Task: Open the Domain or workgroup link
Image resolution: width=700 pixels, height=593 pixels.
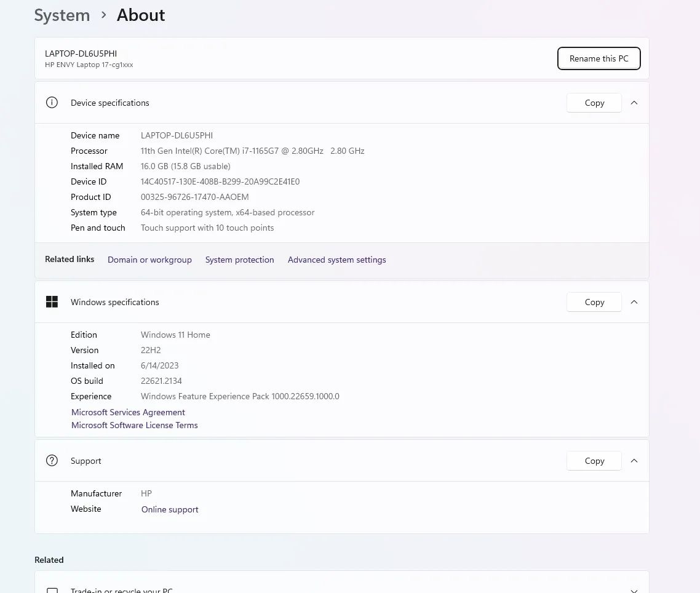Action: pos(149,260)
